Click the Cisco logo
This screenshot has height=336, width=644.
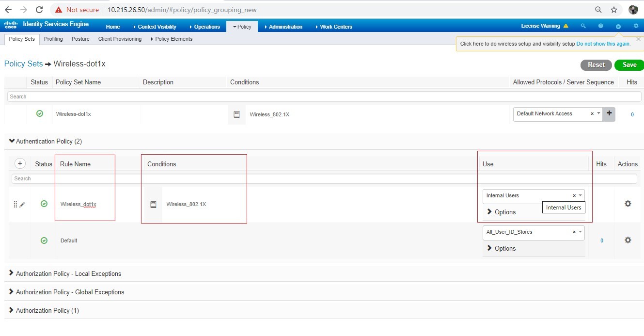coord(11,25)
